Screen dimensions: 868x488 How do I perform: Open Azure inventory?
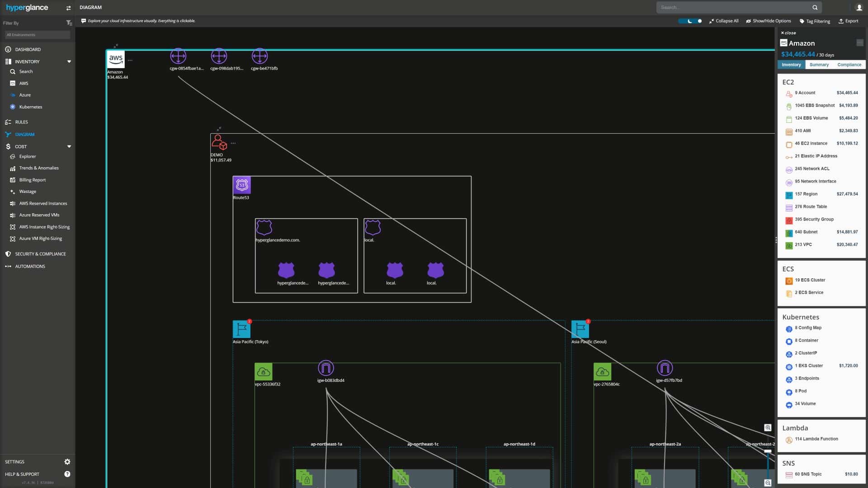tap(25, 95)
